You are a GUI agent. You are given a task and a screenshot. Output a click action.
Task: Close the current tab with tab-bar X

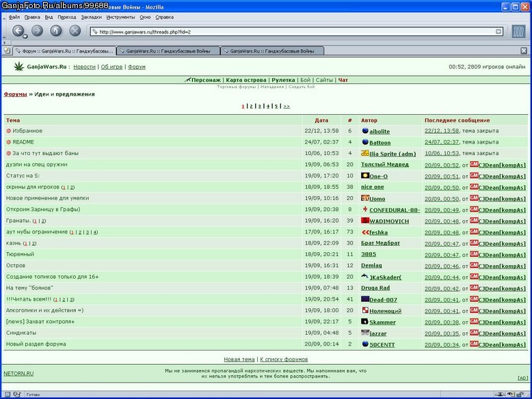point(524,51)
